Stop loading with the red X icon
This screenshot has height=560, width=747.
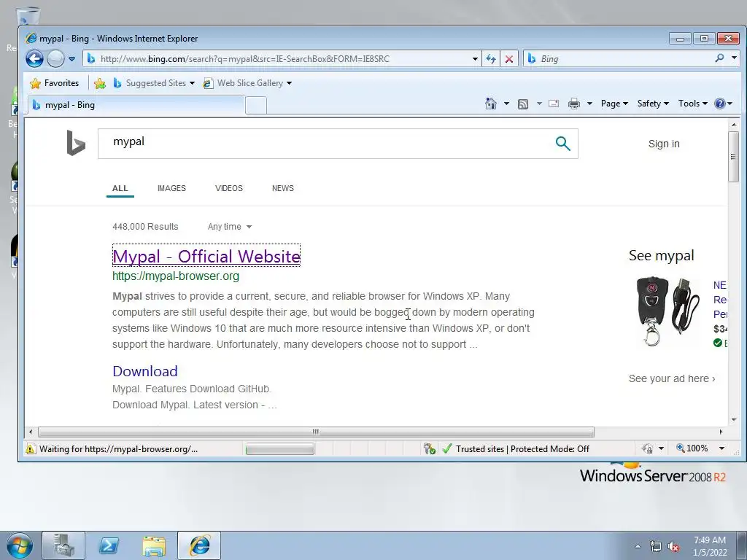click(x=508, y=59)
